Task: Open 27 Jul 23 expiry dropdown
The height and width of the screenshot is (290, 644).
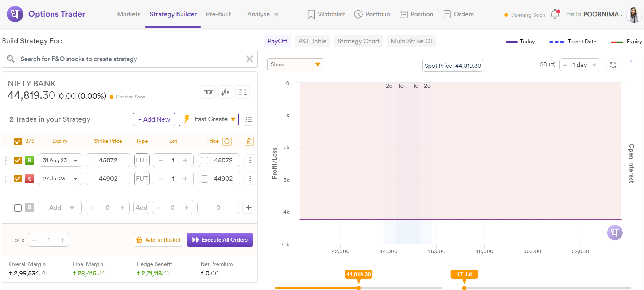Action: [60, 179]
